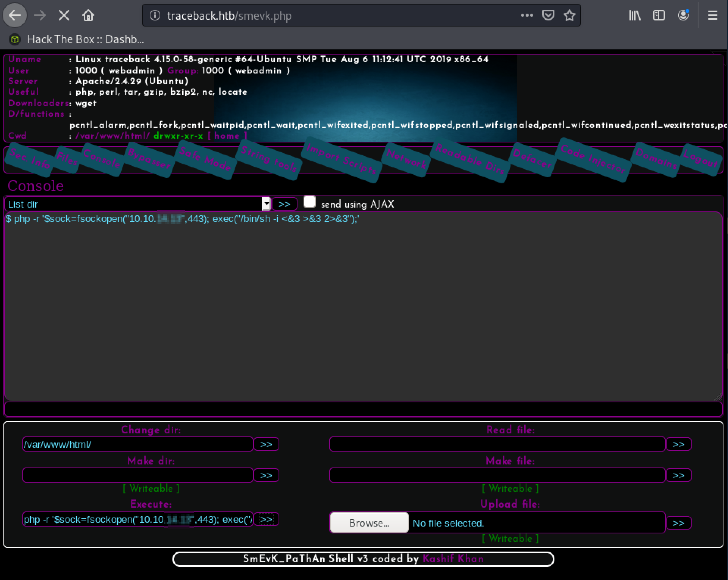The width and height of the screenshot is (728, 580).
Task: Open the hamburger application menu
Action: [x=713, y=16]
